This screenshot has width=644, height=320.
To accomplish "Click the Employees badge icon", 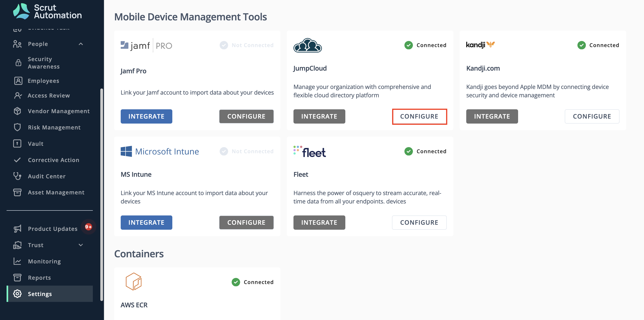I will point(18,81).
